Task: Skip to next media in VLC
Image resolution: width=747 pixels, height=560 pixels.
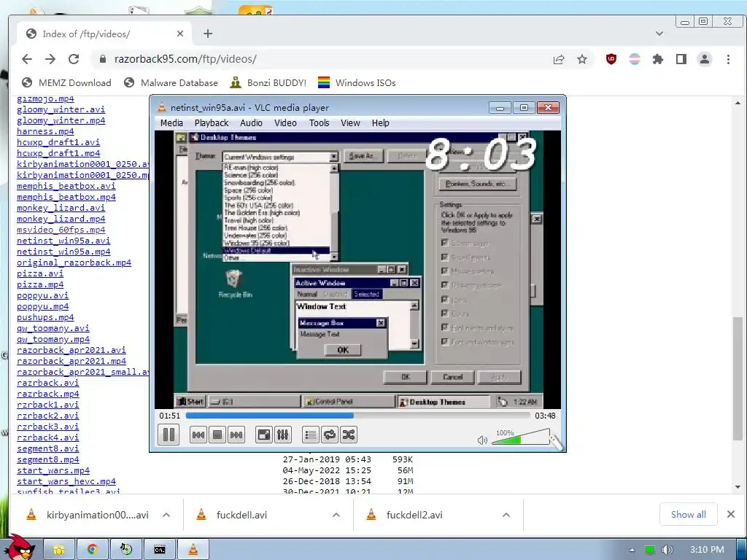Action: (236, 435)
